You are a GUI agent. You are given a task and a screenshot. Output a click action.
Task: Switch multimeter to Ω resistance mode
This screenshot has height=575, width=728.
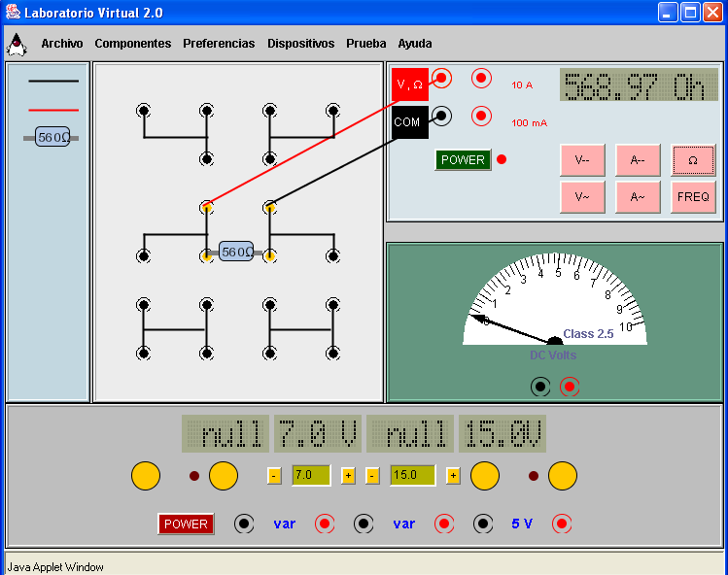coord(692,159)
